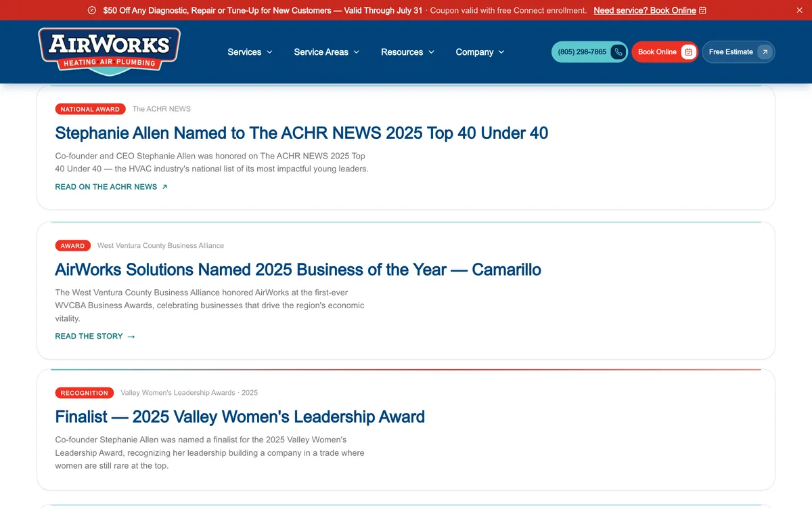The width and height of the screenshot is (812, 508).
Task: Click the Free Estimate button
Action: [x=738, y=52]
